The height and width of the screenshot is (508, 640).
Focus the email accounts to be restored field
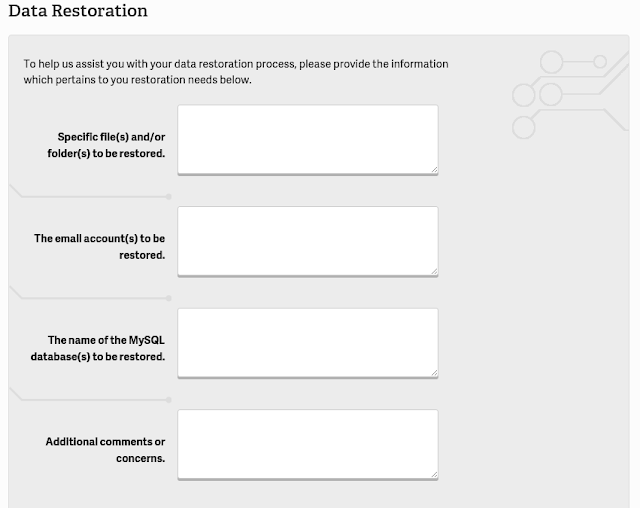308,241
